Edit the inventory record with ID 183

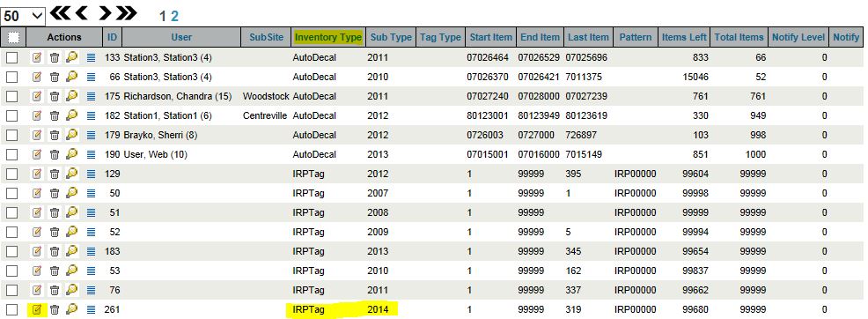37,251
